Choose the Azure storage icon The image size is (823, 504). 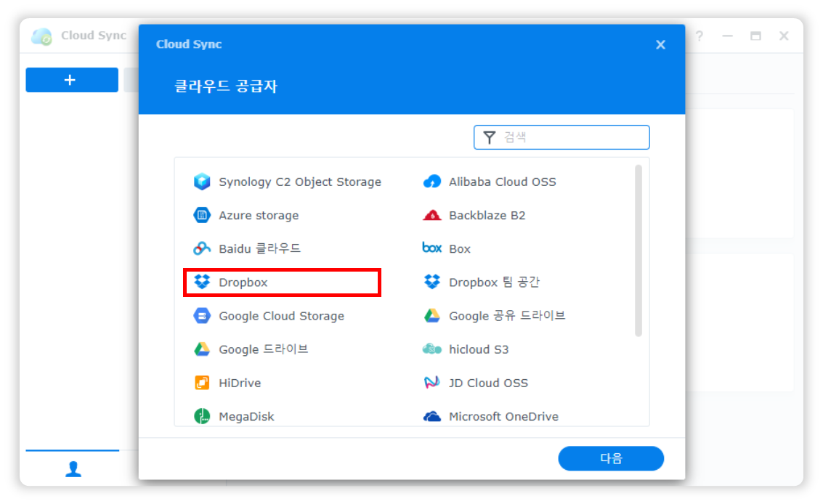click(x=201, y=215)
